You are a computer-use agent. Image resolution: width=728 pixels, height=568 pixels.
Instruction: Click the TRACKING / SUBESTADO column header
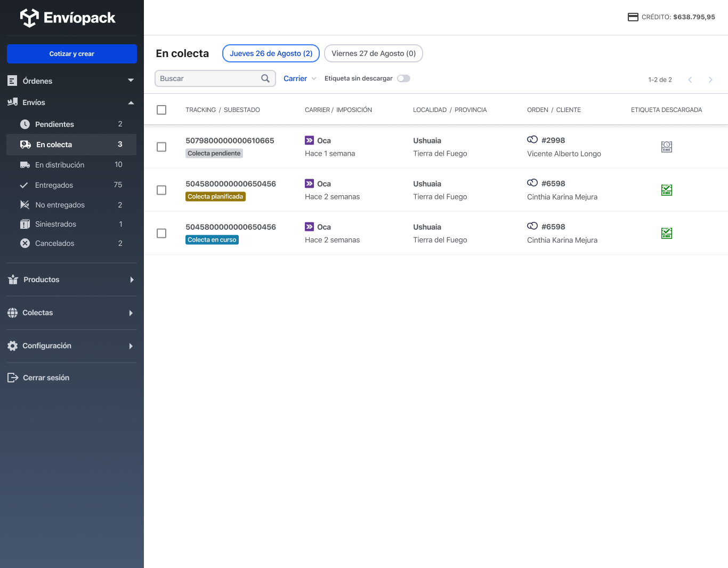[x=223, y=110]
